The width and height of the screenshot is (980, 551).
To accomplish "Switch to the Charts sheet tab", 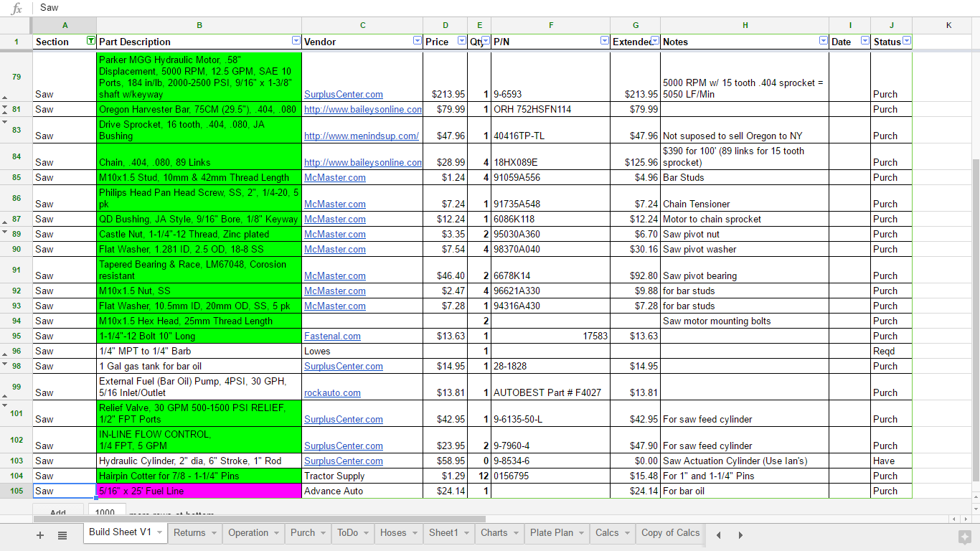I will pyautogui.click(x=494, y=533).
